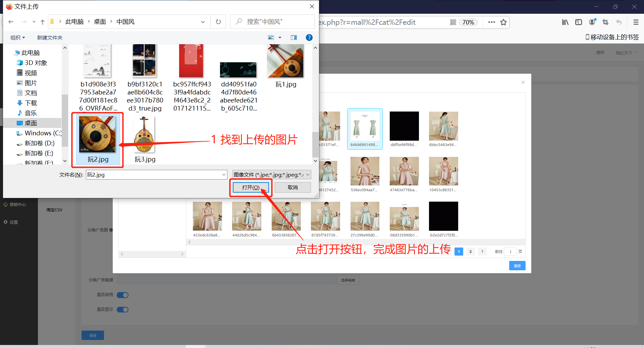Bookmark this page star icon
This screenshot has width=644, height=348.
coord(503,22)
